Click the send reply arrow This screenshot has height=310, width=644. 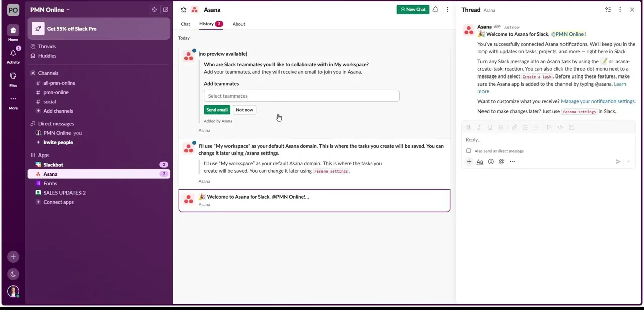click(x=618, y=162)
